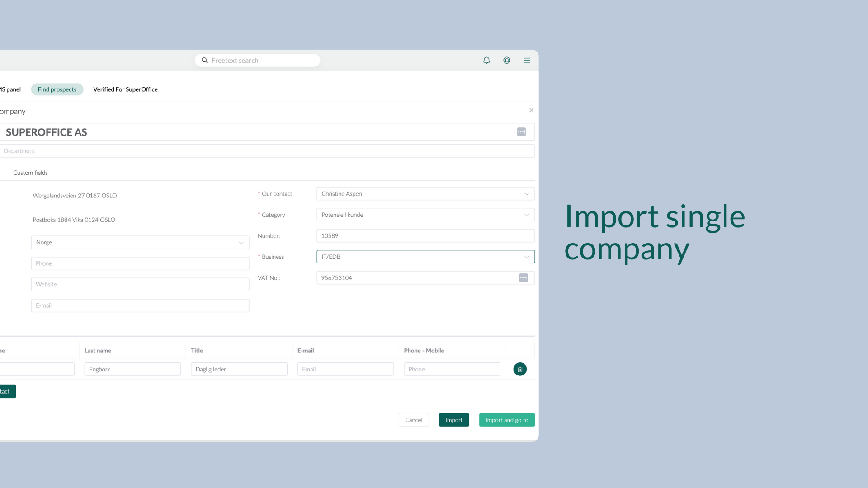Click the E-mail column header
This screenshot has height=488, width=868.
point(306,351)
